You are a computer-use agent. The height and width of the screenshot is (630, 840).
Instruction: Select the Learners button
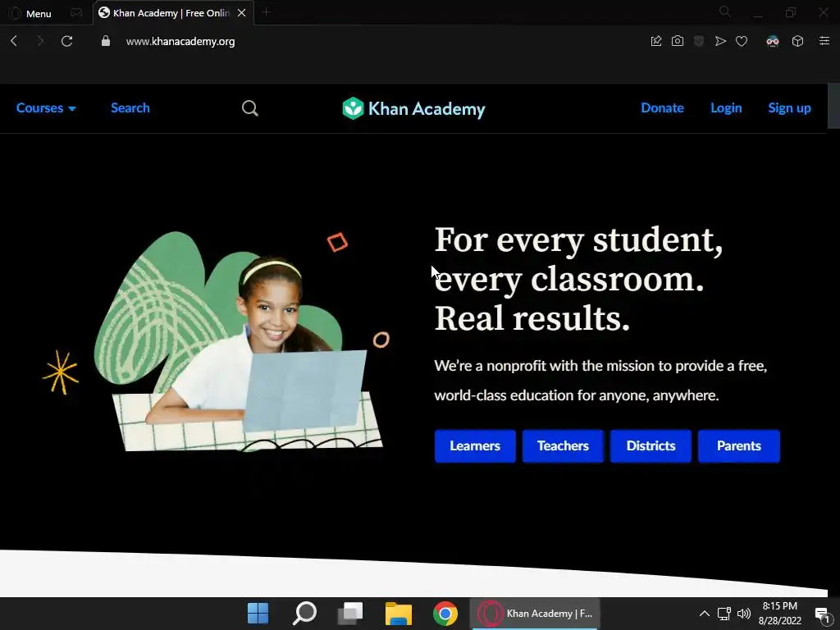475,445
